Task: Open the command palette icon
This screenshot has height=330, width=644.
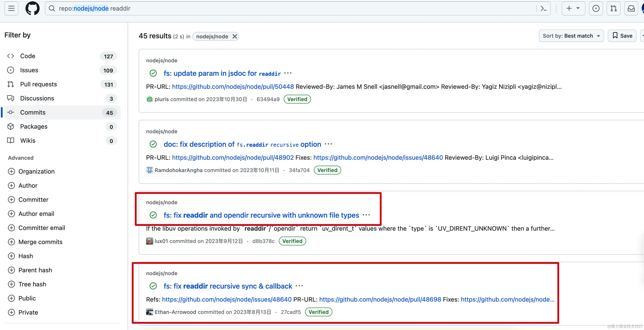Action: [x=543, y=9]
